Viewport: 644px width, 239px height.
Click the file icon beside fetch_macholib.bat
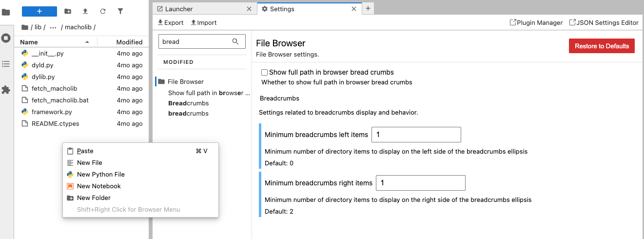click(x=25, y=100)
